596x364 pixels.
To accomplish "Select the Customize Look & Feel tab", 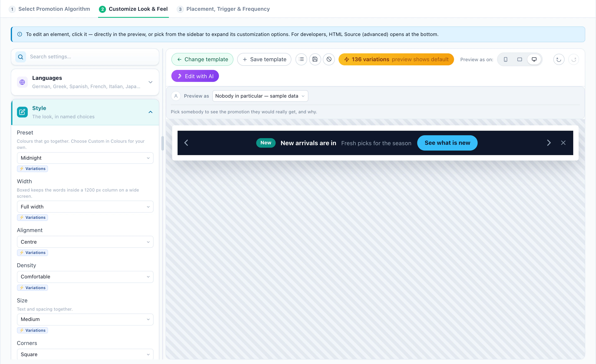I will (x=133, y=9).
